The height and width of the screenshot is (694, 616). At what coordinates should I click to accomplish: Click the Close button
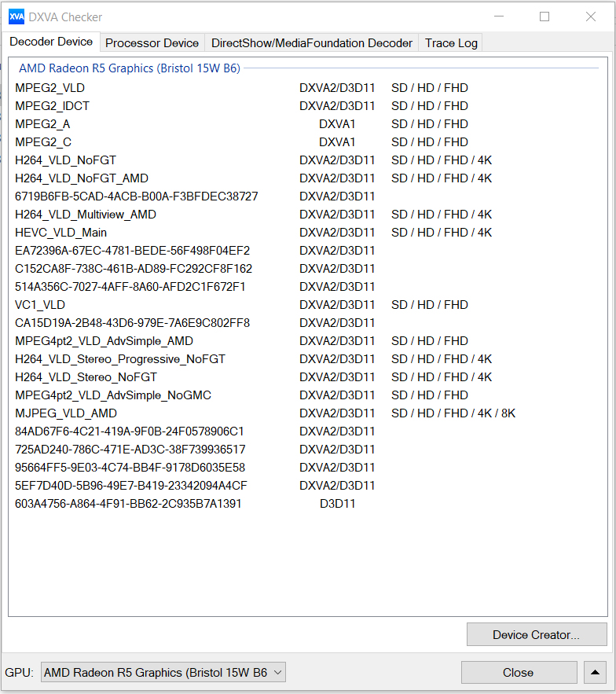pos(518,672)
